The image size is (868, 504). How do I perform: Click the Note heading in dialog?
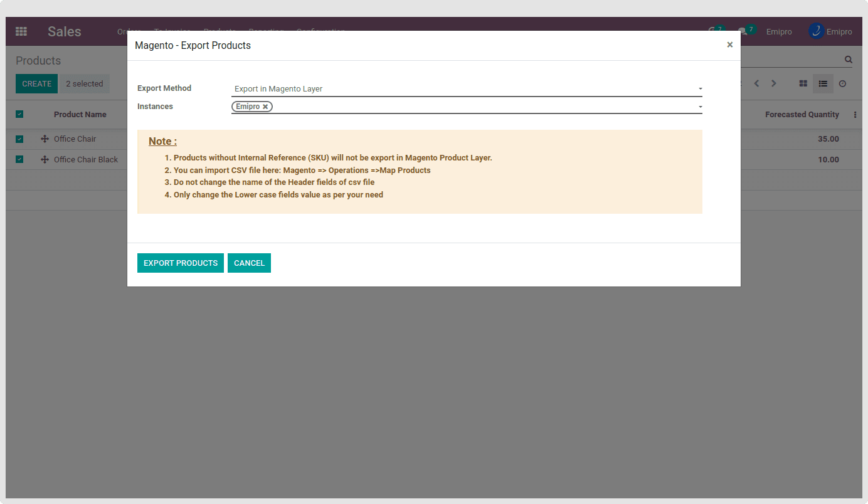coord(162,142)
